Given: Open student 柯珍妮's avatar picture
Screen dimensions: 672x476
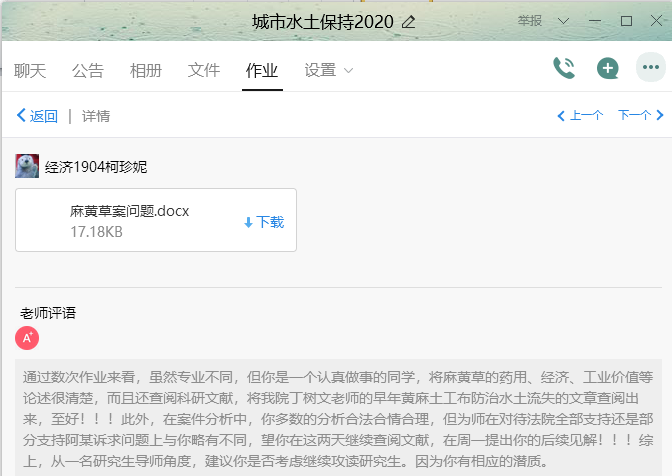Looking at the screenshot, I should coord(27,166).
